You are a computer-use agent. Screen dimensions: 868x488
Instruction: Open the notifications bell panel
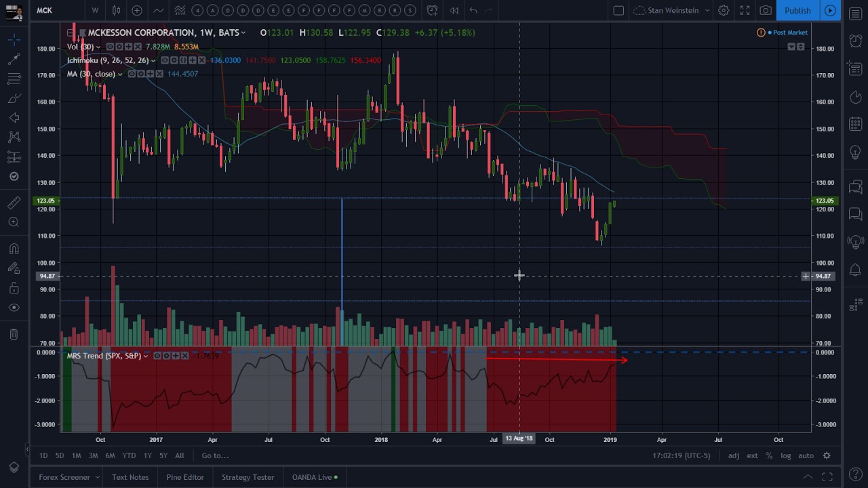coord(855,270)
